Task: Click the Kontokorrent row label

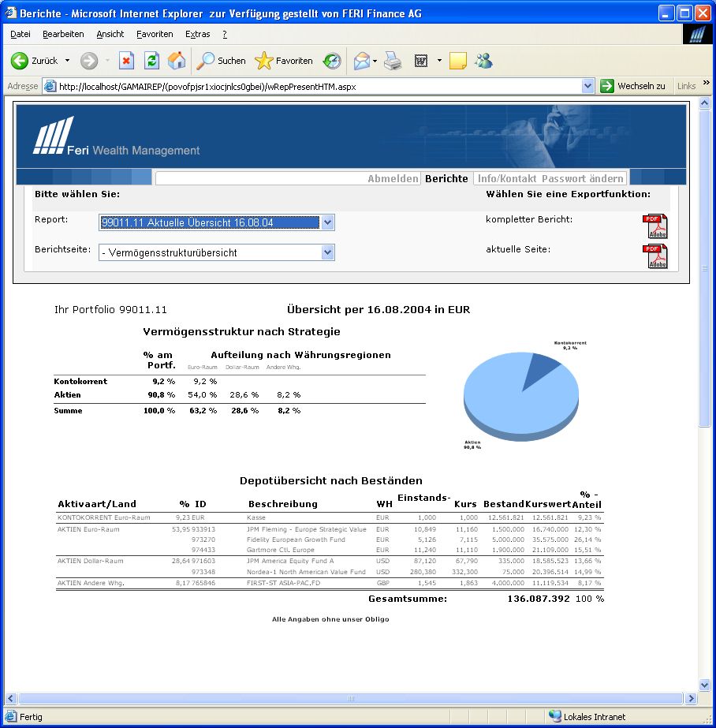Action: [80, 381]
